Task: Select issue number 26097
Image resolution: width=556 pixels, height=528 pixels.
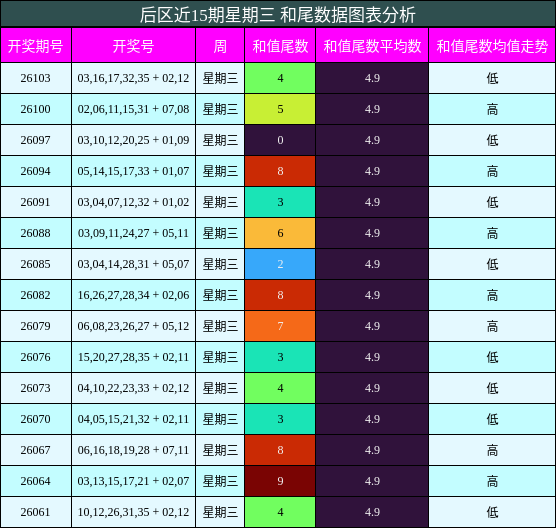Action: click(35, 140)
